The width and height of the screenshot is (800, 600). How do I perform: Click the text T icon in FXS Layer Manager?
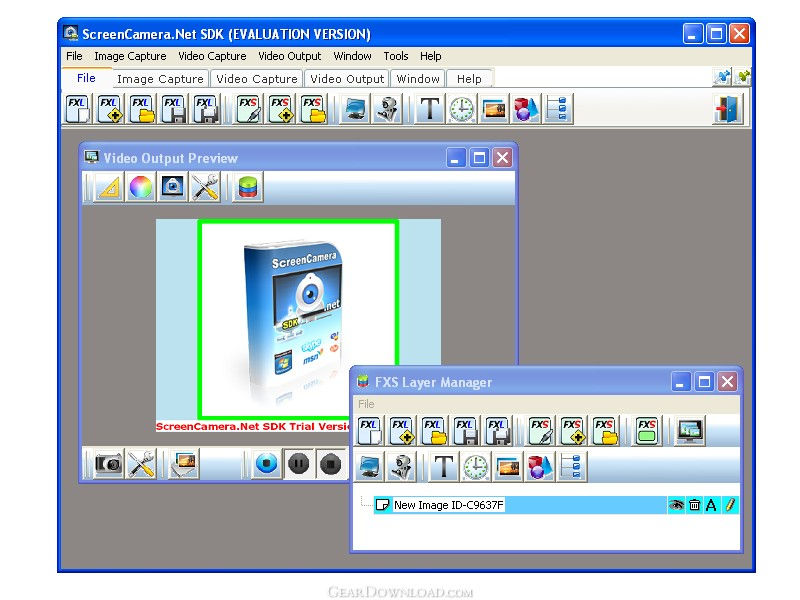tap(443, 467)
